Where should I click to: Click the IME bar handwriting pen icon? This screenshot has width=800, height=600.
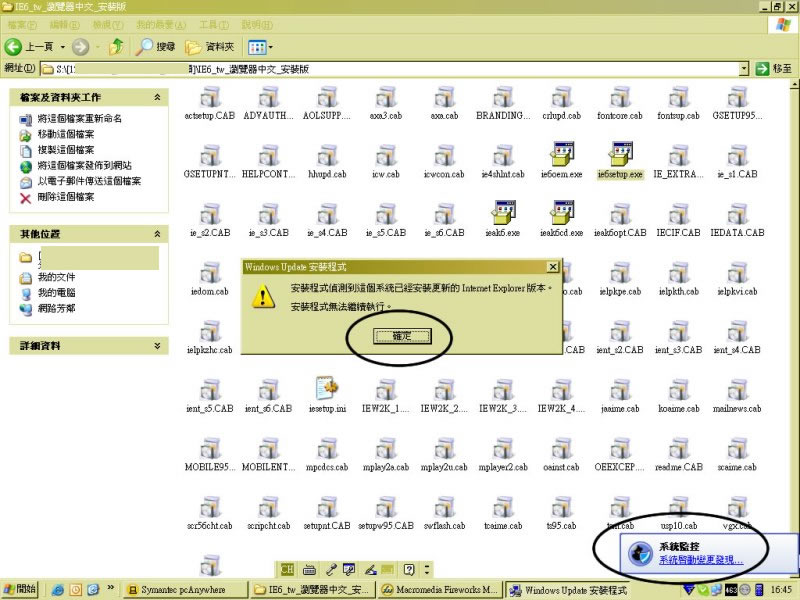(x=371, y=569)
